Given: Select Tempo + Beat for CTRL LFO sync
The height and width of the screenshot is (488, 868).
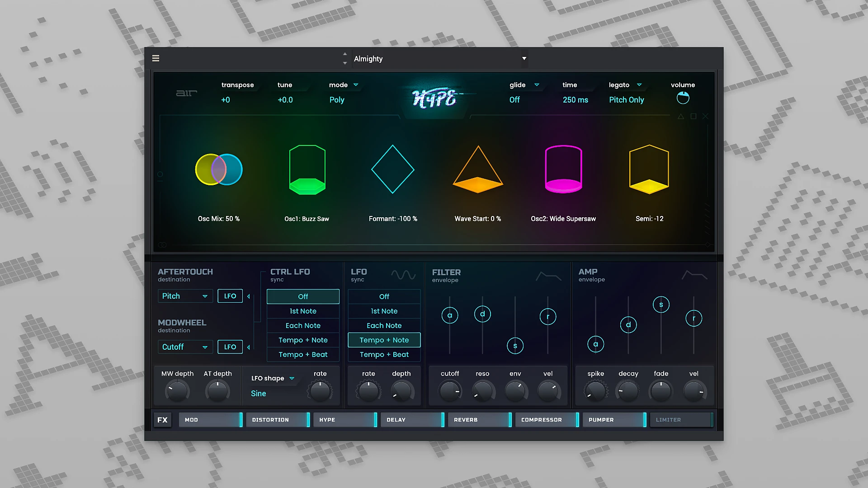Looking at the screenshot, I should [x=302, y=354].
